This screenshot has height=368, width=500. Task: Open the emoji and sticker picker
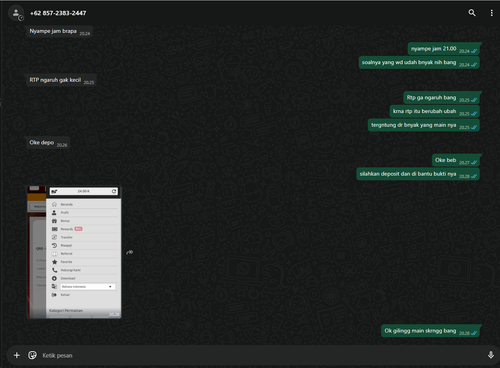click(x=32, y=355)
